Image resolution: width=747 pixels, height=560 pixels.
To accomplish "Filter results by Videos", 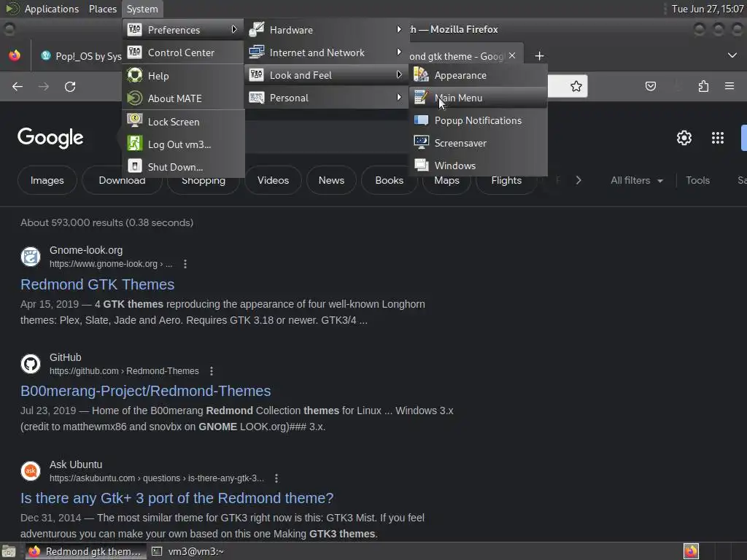I will [x=273, y=180].
